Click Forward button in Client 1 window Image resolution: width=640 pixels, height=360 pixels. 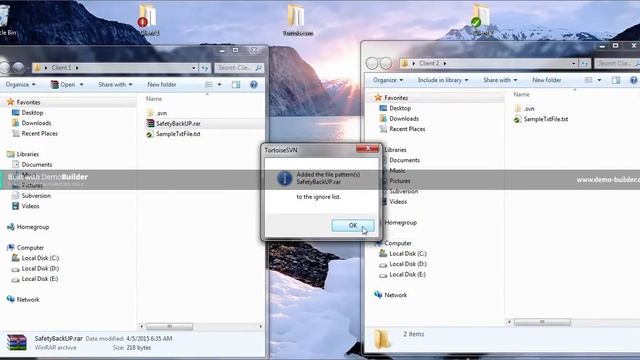18,68
